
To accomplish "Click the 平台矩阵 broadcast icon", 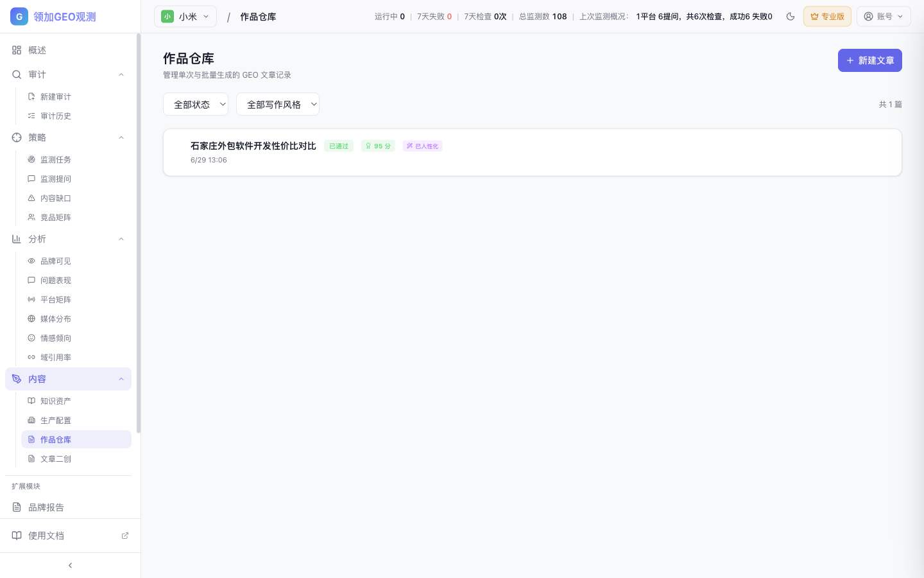I will tap(31, 299).
